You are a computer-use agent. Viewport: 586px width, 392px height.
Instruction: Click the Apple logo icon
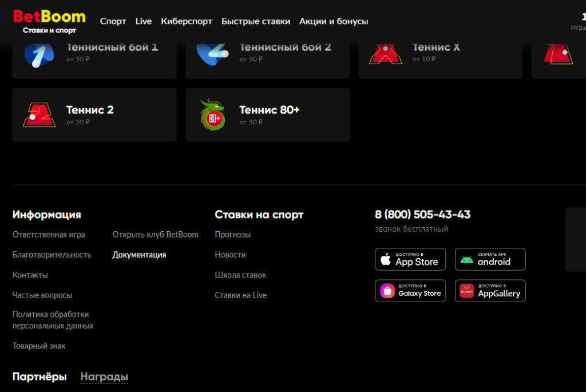click(x=385, y=259)
